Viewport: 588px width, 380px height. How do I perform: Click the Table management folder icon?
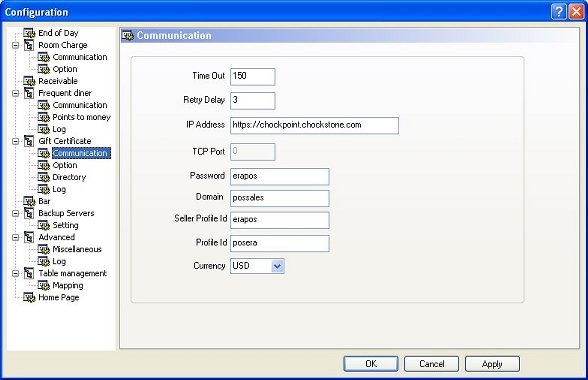(x=29, y=273)
